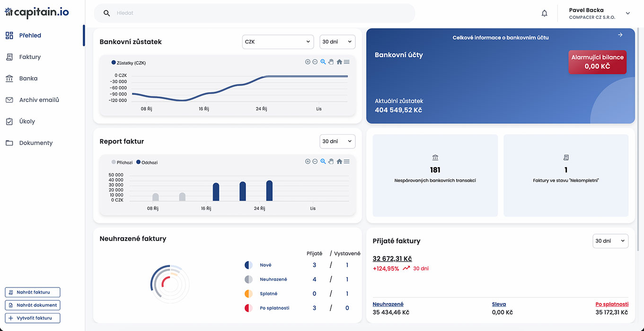Click zoom out icon on Report faktur chart

point(315,161)
